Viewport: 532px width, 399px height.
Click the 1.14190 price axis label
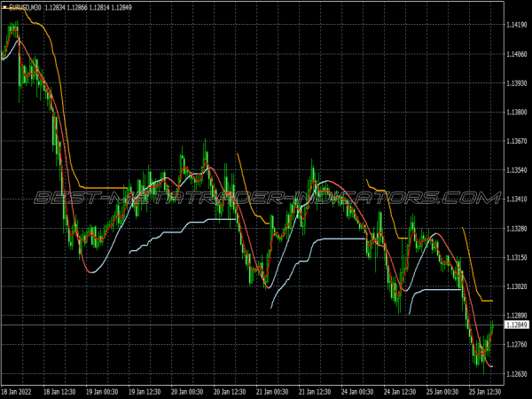point(518,26)
